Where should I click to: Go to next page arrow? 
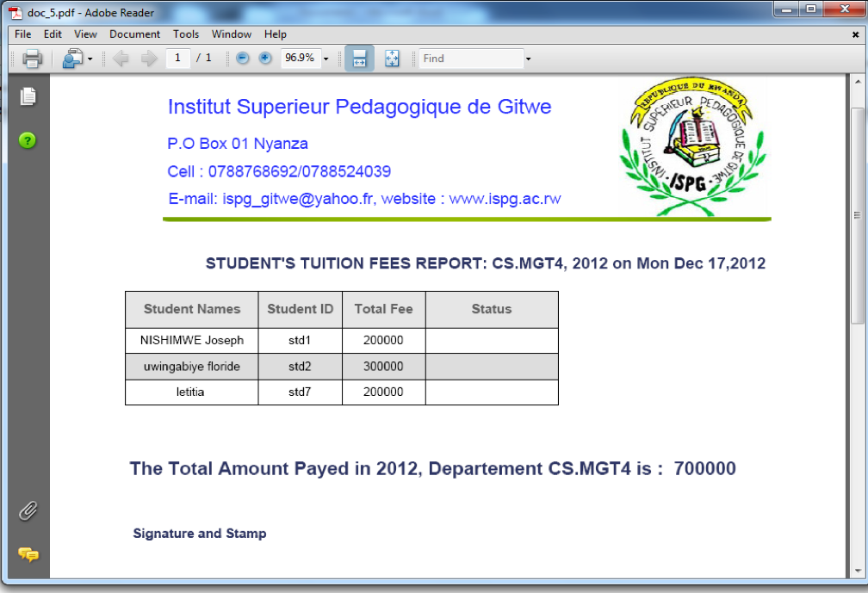[x=149, y=58]
